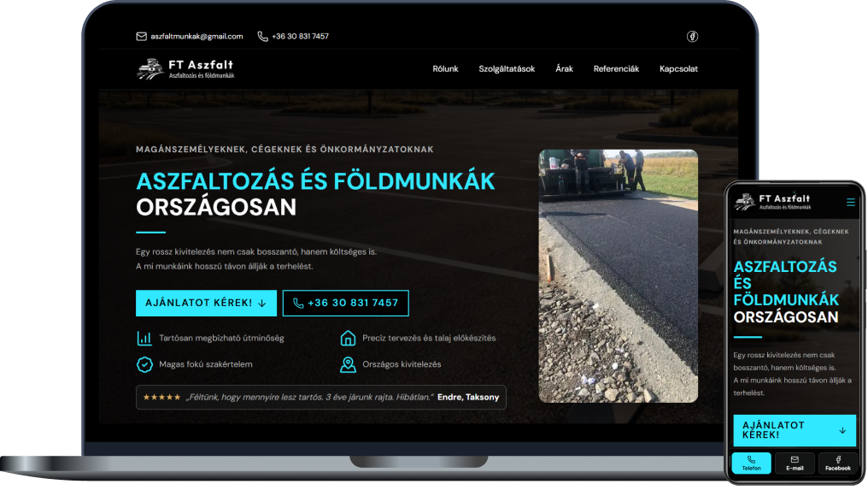Click the E-mail tab in the phone bottom bar
The image size is (868, 490).
(795, 463)
